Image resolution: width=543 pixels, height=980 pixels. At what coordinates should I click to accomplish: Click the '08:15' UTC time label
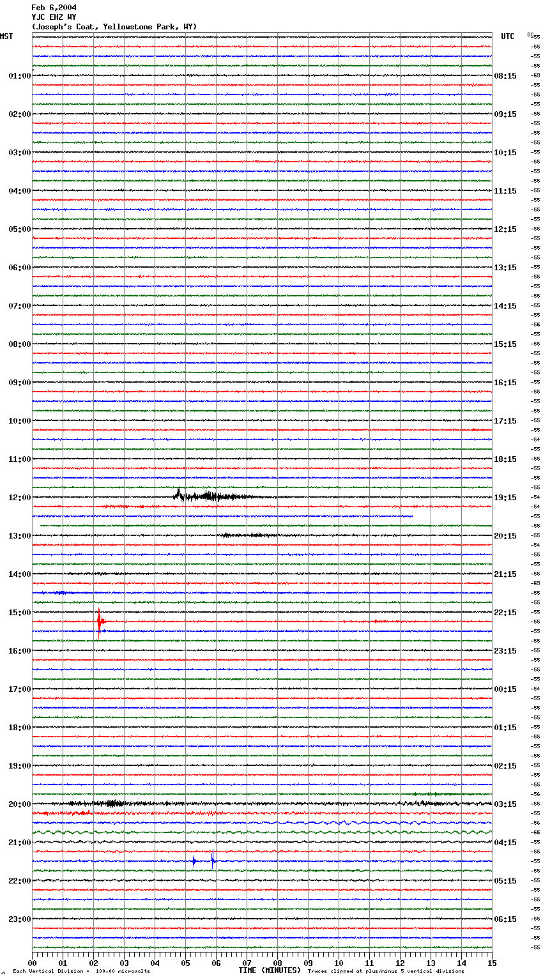[x=505, y=76]
